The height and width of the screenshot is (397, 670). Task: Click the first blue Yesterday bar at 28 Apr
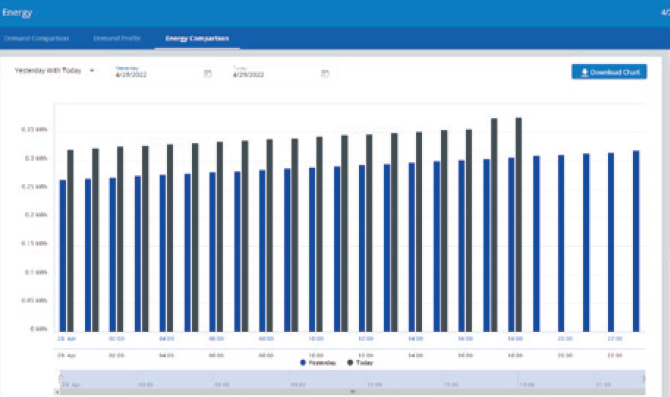63,256
